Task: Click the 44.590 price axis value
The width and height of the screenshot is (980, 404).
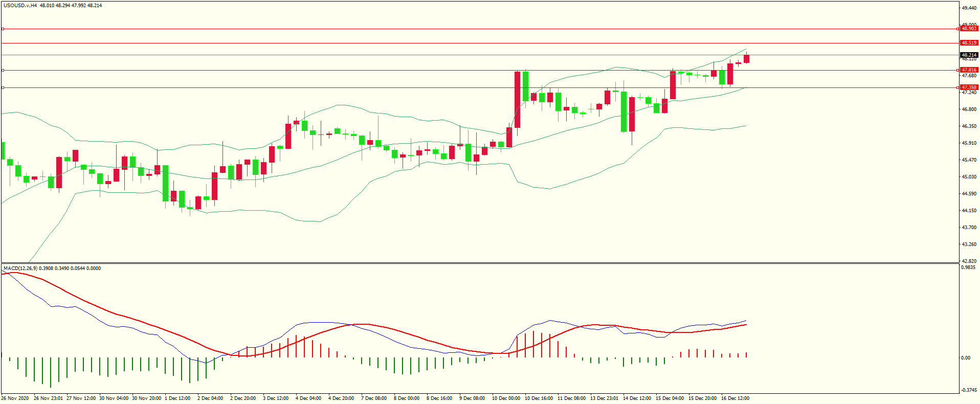Action: tap(969, 194)
